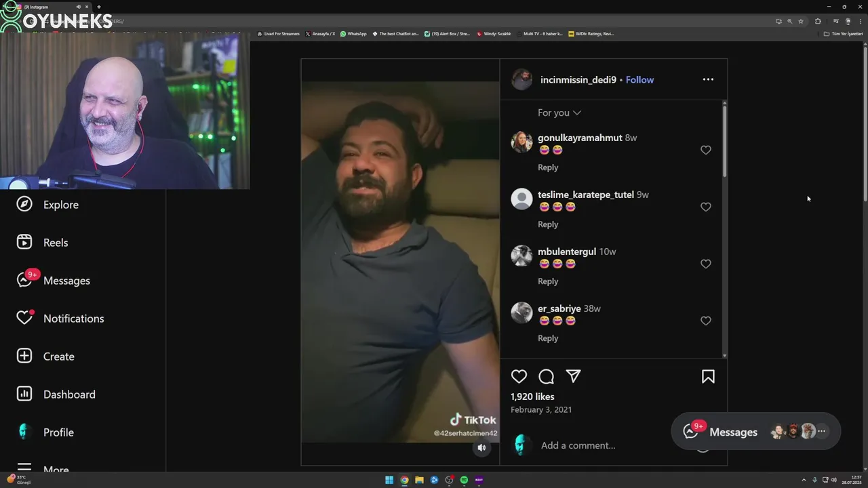Open the Windy: Sıcaklık bookmark

[494, 34]
